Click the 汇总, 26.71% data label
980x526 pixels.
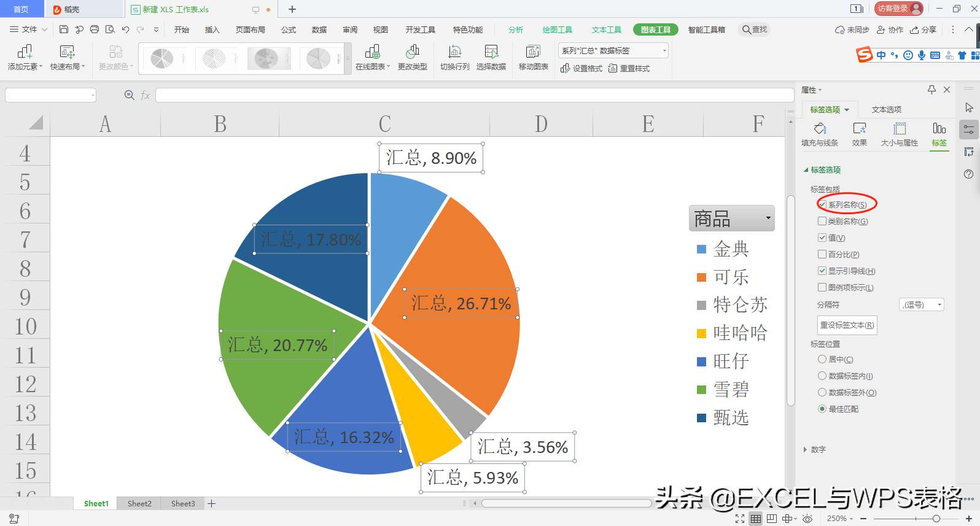coord(461,303)
